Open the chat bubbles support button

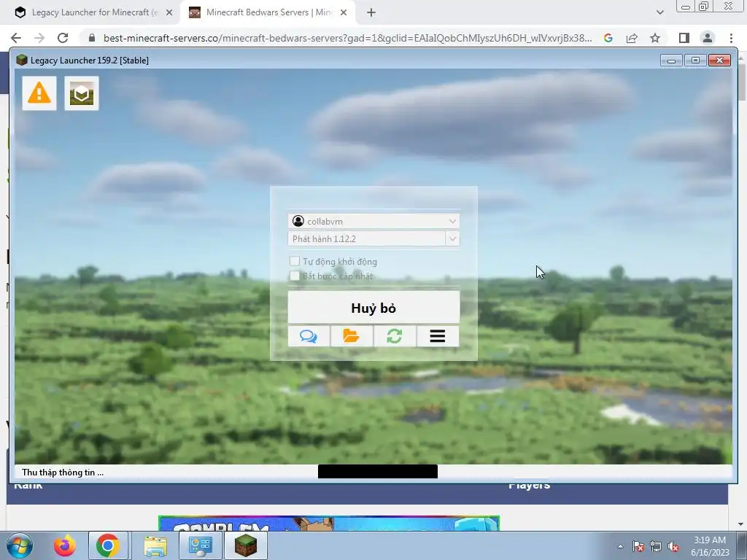pyautogui.click(x=309, y=336)
